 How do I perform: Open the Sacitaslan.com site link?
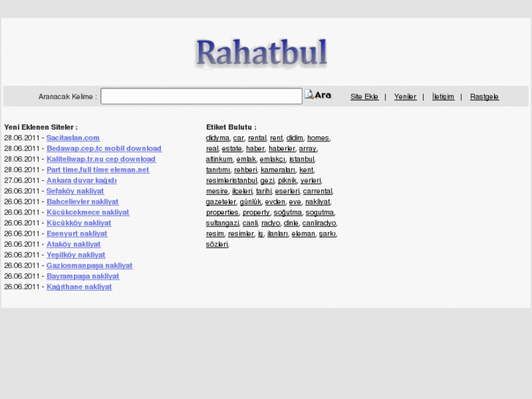(x=73, y=138)
